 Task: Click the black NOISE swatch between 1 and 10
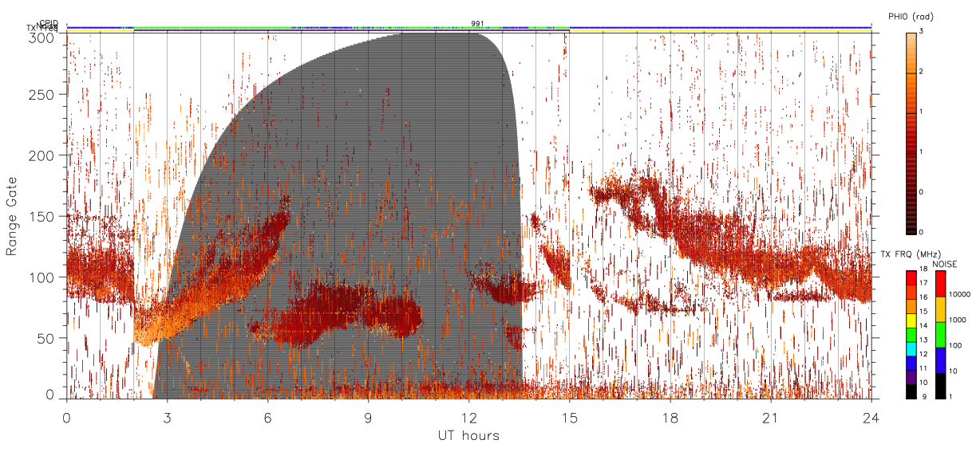click(x=941, y=386)
